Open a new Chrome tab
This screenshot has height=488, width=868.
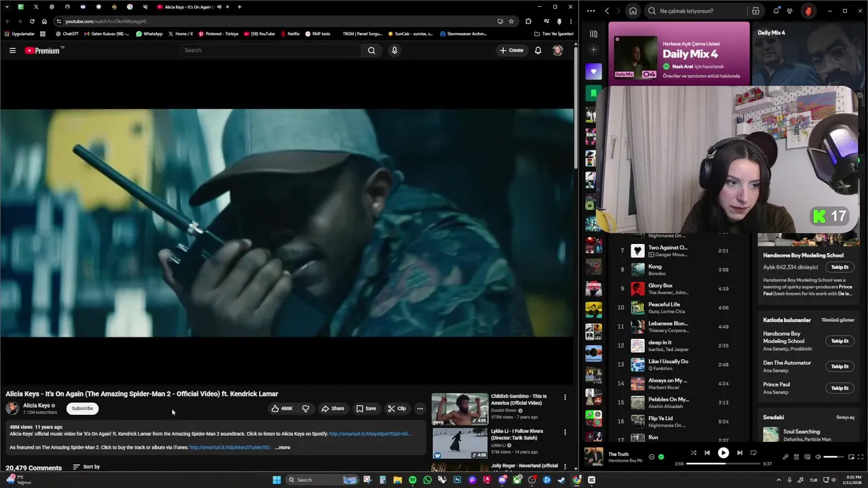click(x=239, y=7)
